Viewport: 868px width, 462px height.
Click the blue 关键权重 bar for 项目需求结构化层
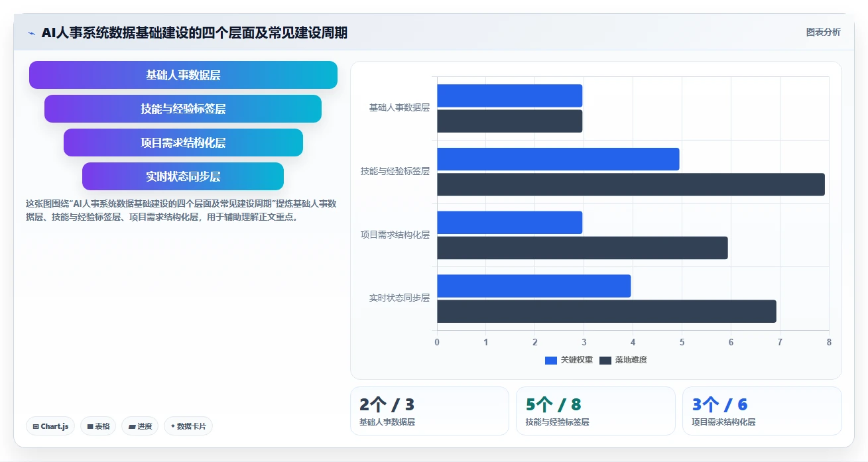click(x=509, y=222)
